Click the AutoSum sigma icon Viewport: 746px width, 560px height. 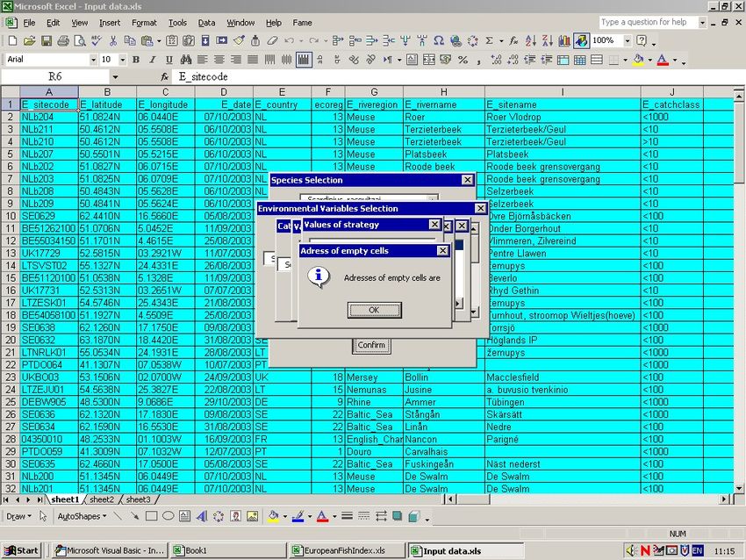490,40
